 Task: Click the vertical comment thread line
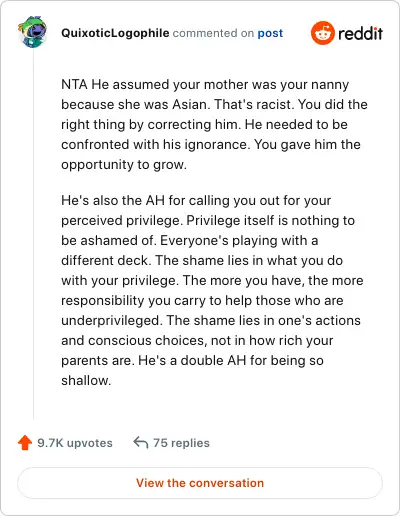point(33,233)
